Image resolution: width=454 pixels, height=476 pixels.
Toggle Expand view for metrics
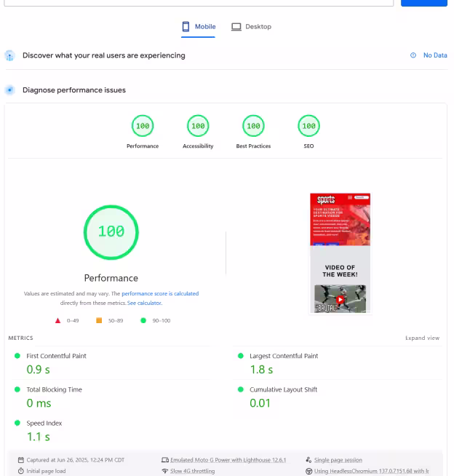coord(422,338)
